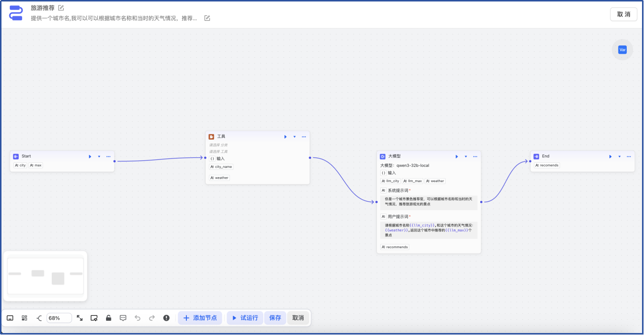This screenshot has height=335, width=644.
Task: Toggle the canvas lock icon
Action: 108,318
